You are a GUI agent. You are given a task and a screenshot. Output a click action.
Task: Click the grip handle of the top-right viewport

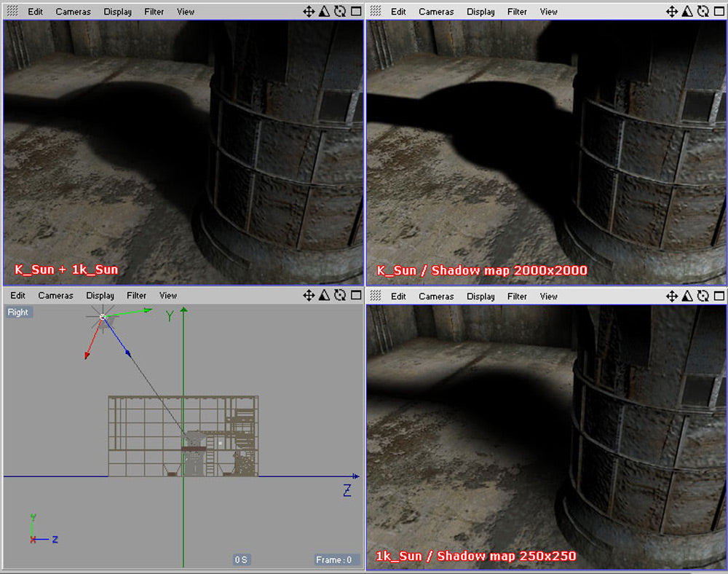coord(376,12)
